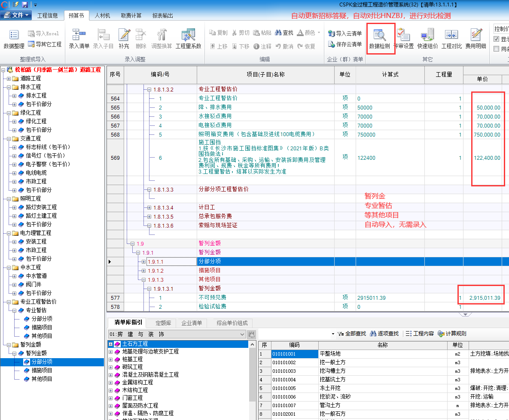The height and width of the screenshot is (420, 509).
Task: Click the 照明箱变费用 row name
Action: point(256,134)
